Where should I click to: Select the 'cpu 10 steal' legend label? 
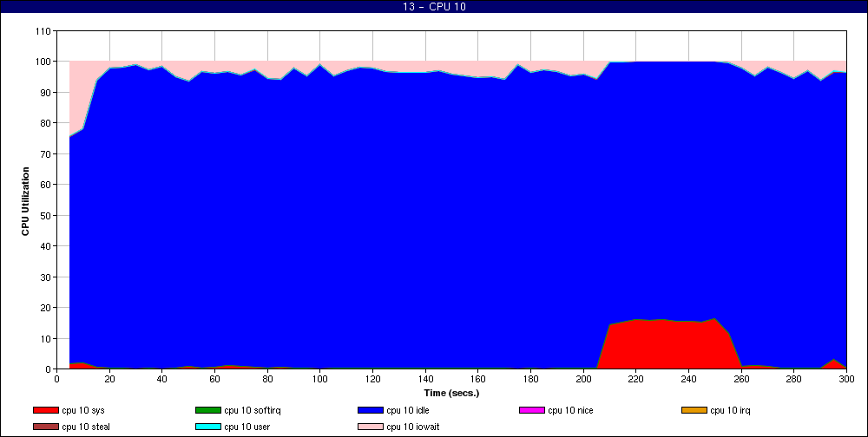[86, 427]
